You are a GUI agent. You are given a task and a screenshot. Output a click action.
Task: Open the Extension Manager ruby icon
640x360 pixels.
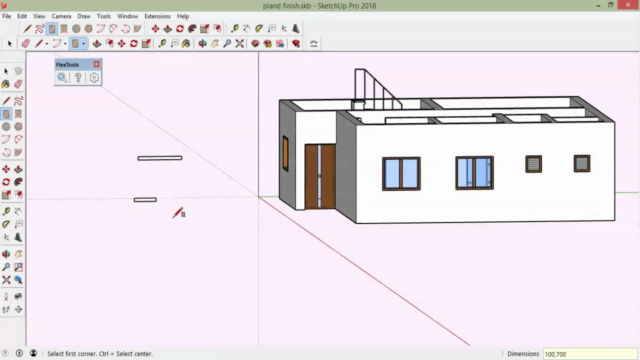coord(296,43)
